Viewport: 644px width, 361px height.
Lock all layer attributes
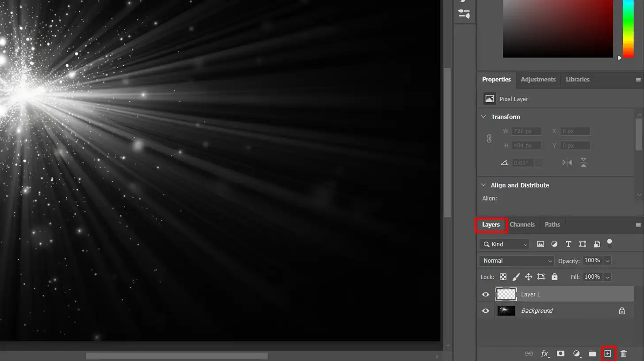(555, 277)
